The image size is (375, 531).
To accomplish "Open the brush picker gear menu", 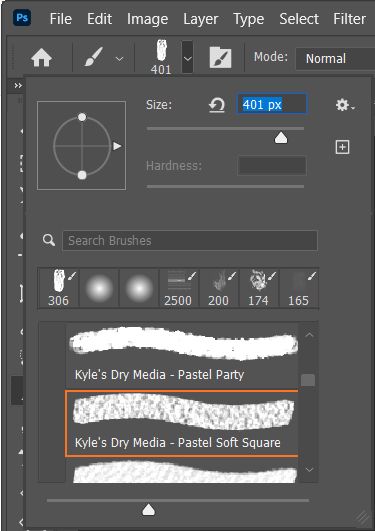I will 345,105.
